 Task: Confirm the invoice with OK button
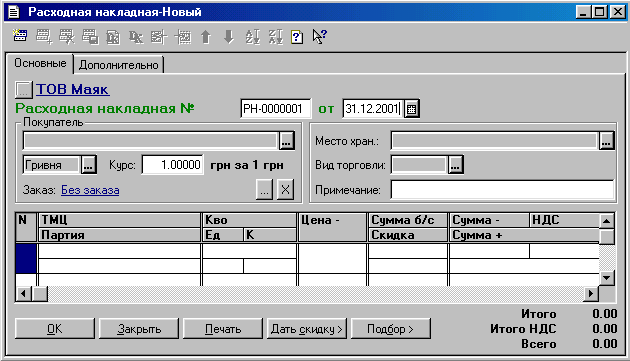(55, 329)
